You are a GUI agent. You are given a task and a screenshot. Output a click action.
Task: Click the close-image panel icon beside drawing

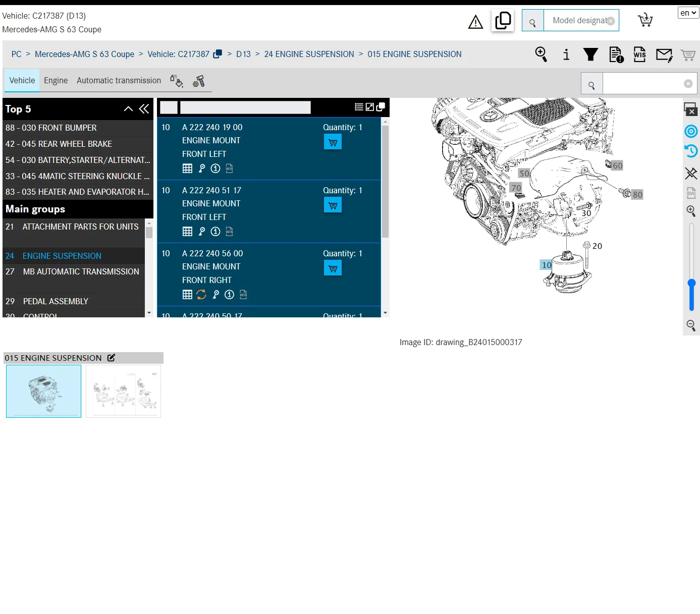click(691, 109)
